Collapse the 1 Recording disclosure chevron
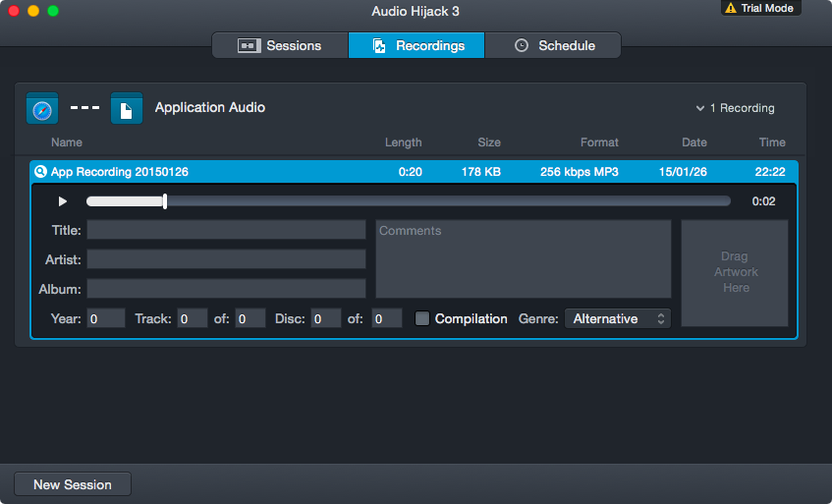This screenshot has height=504, width=832. [x=700, y=108]
